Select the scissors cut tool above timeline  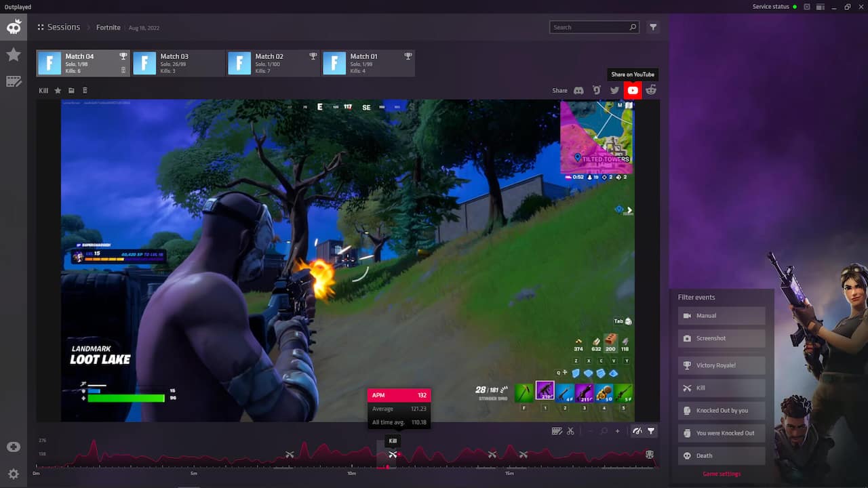(570, 431)
